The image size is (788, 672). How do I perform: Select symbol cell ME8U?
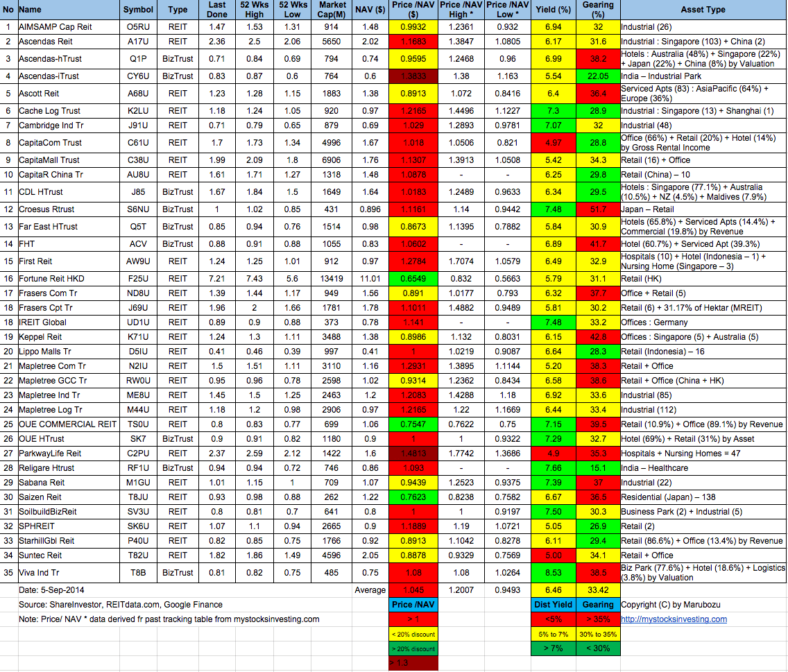[138, 395]
